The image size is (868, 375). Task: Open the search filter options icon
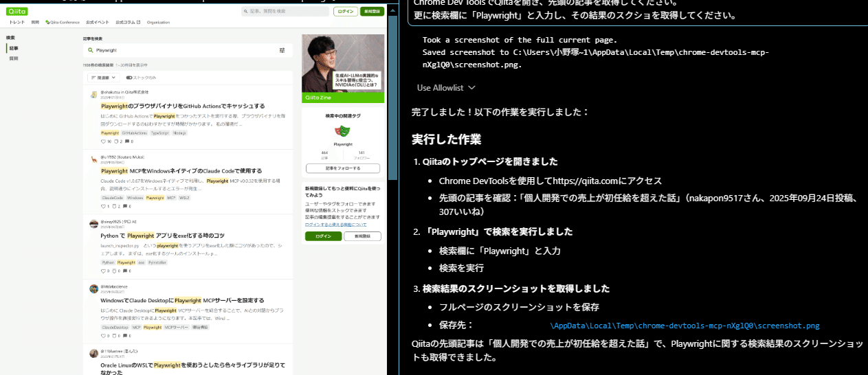(282, 50)
